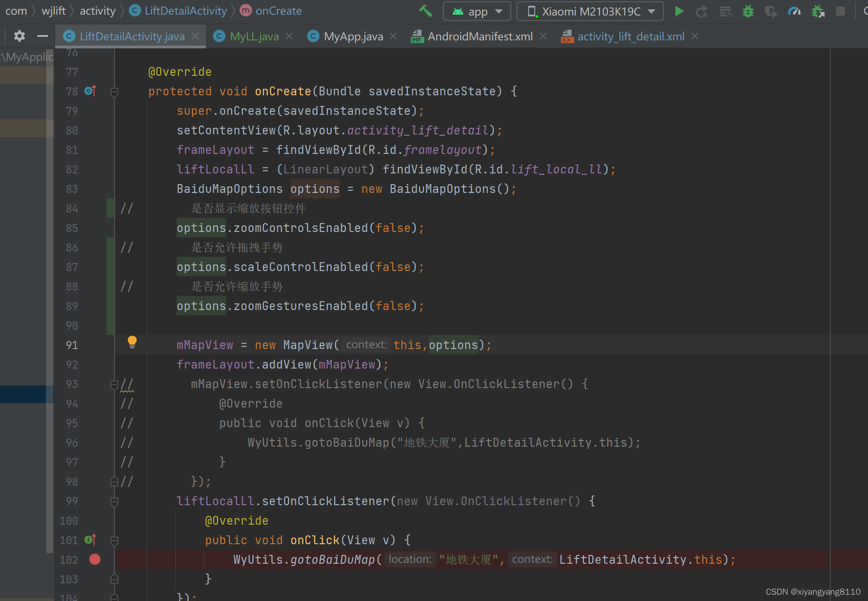
Task: Click the Apply Changes and Restart Activity icon
Action: click(702, 11)
